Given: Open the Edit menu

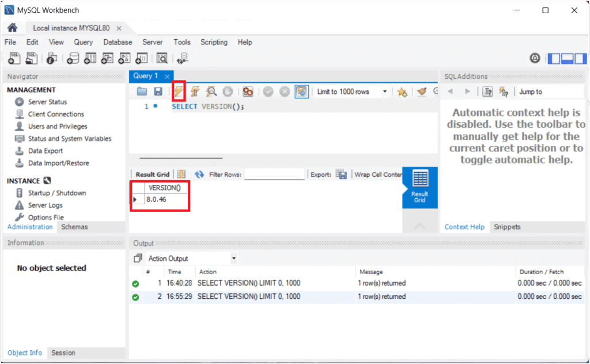Looking at the screenshot, I should (32, 42).
